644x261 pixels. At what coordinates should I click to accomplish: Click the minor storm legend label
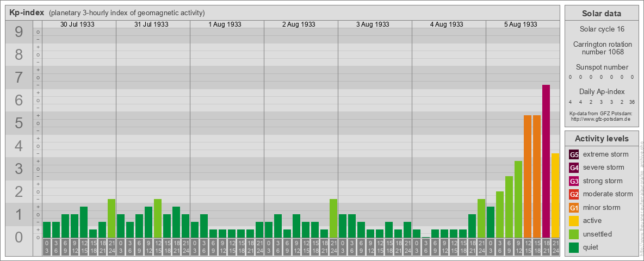pos(602,207)
